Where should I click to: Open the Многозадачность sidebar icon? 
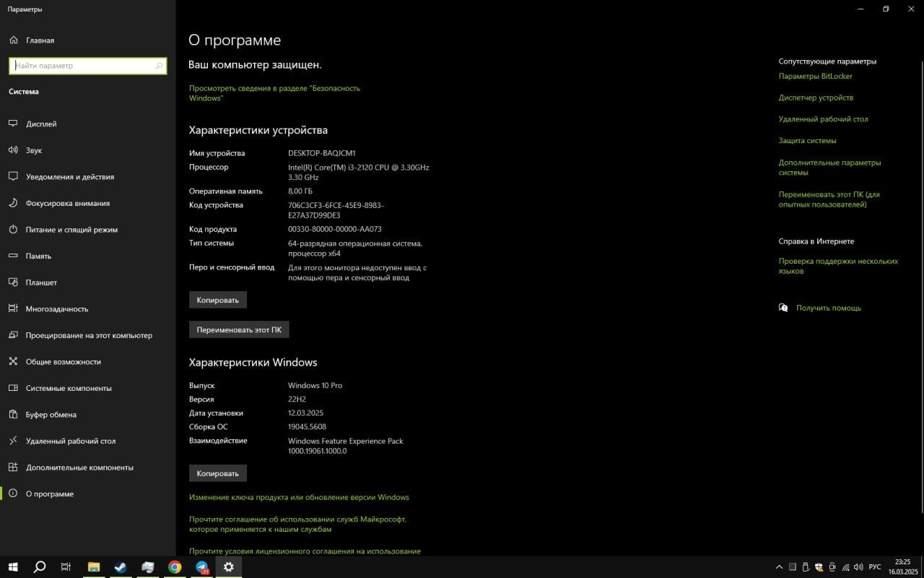[13, 309]
